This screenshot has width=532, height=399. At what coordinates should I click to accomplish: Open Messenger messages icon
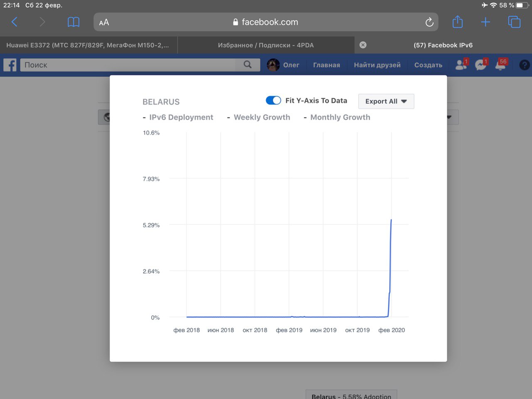[x=481, y=64]
